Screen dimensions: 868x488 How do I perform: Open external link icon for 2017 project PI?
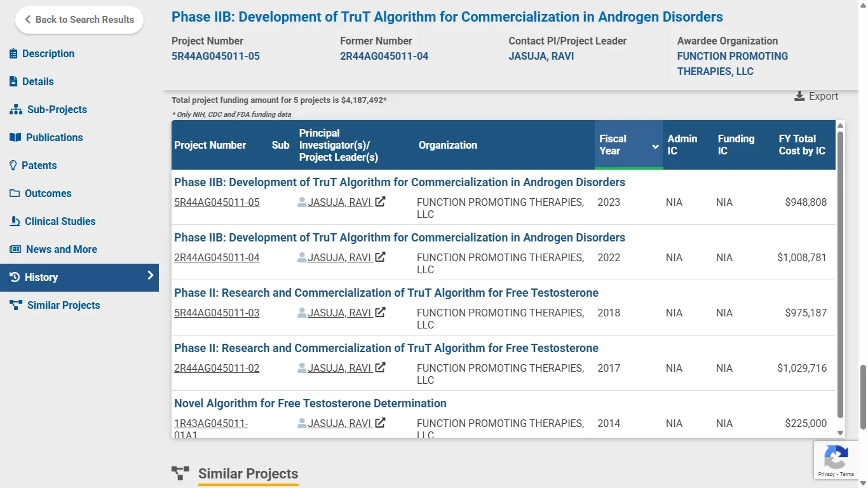tap(380, 368)
